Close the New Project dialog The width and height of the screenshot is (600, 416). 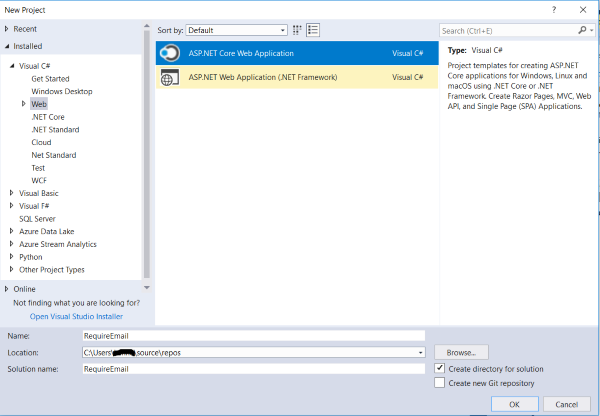point(583,10)
